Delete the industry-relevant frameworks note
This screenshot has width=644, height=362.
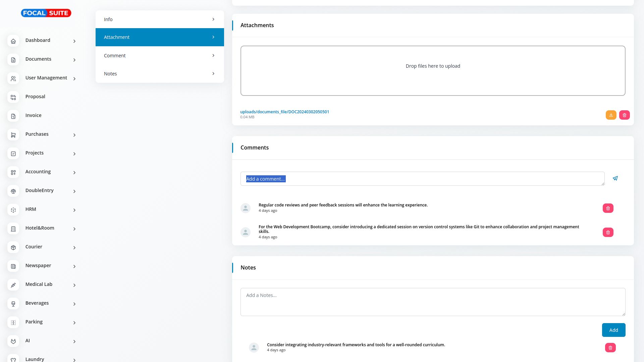(x=610, y=348)
